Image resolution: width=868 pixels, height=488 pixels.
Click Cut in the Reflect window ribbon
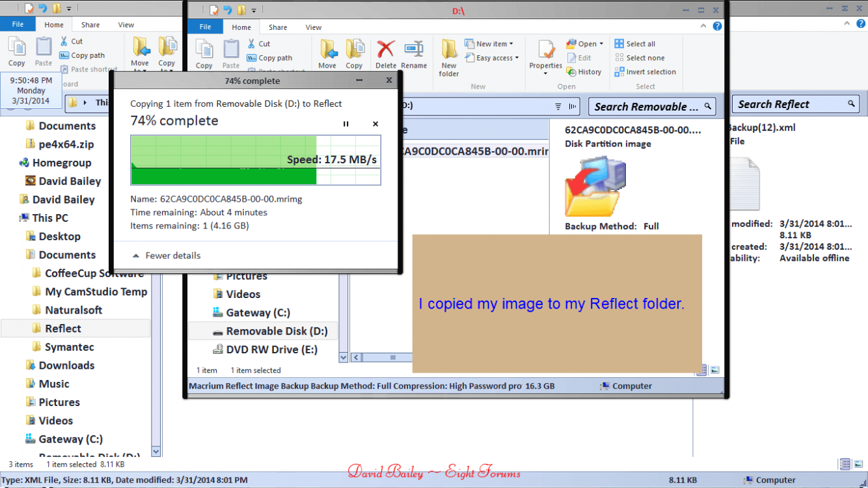coord(72,41)
